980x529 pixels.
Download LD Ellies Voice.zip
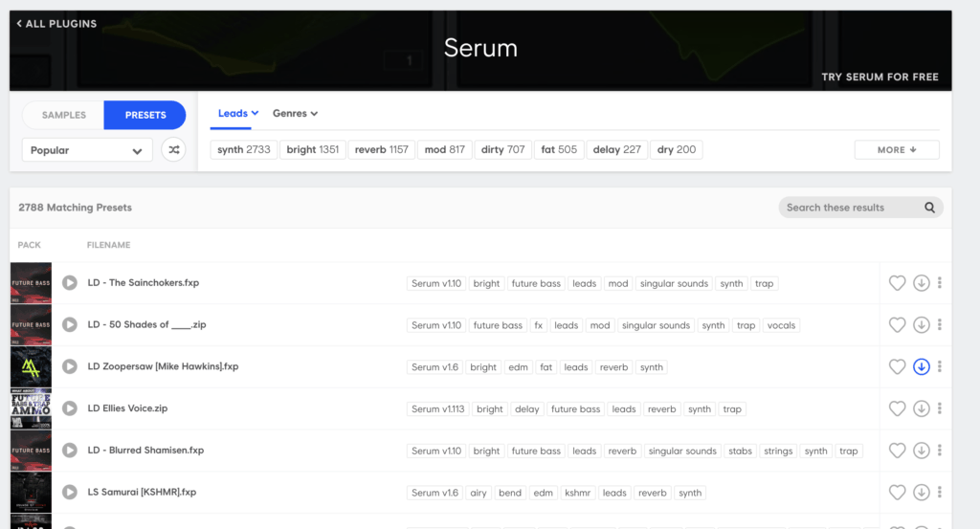tap(922, 408)
